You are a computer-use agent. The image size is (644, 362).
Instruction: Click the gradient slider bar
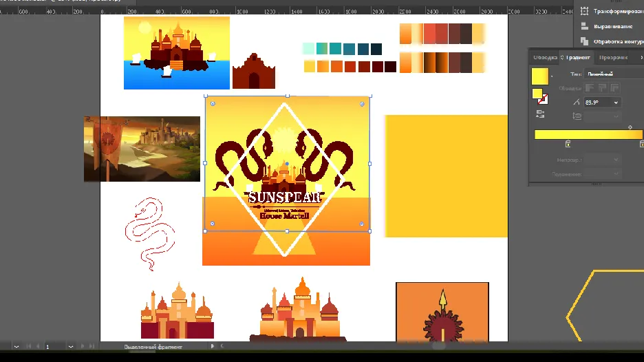[588, 134]
